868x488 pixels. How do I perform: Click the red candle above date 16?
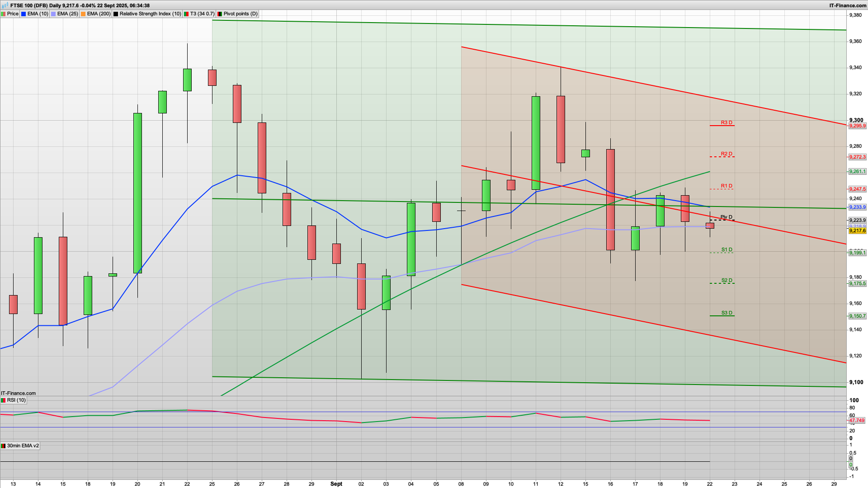pos(610,200)
